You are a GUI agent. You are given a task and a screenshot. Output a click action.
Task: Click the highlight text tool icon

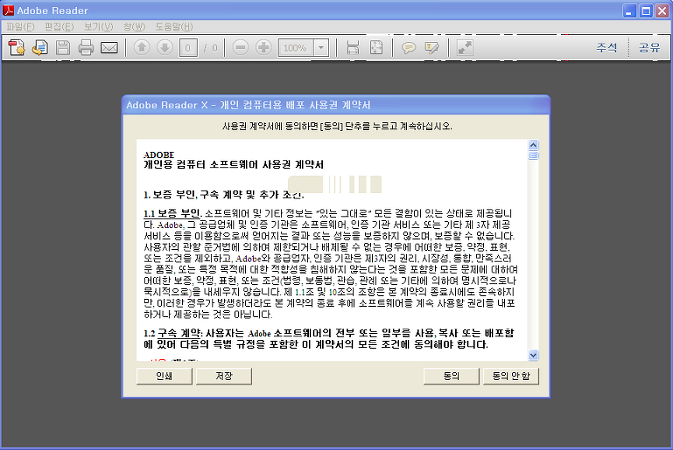pos(432,47)
